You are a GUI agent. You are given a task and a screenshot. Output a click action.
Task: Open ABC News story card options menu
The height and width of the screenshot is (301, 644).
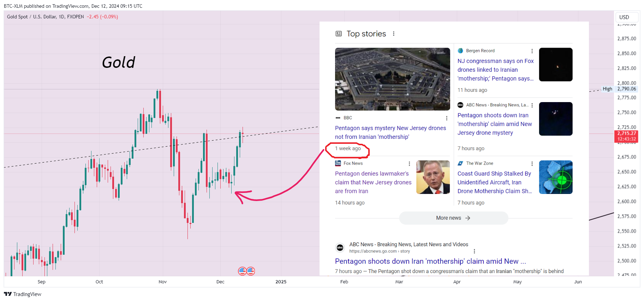[532, 105]
